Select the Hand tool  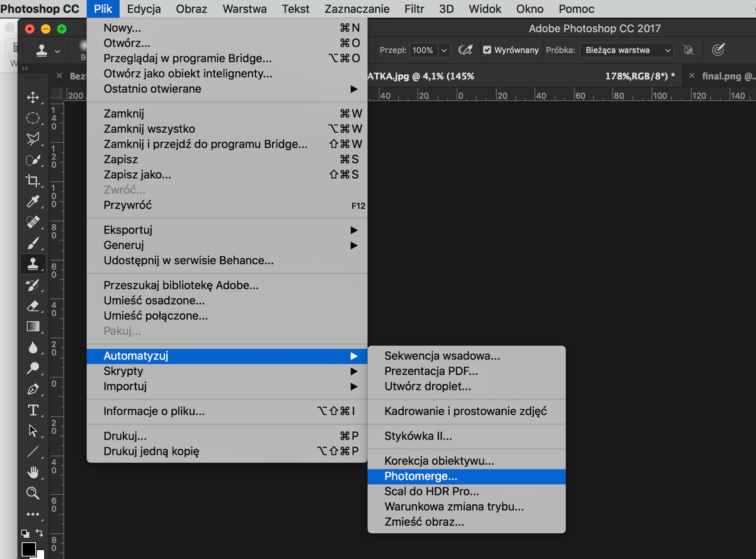pos(33,472)
